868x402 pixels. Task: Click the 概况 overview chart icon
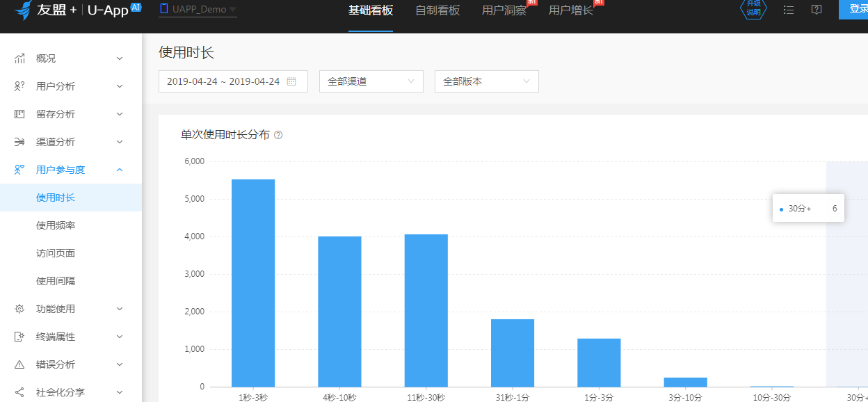[x=20, y=58]
